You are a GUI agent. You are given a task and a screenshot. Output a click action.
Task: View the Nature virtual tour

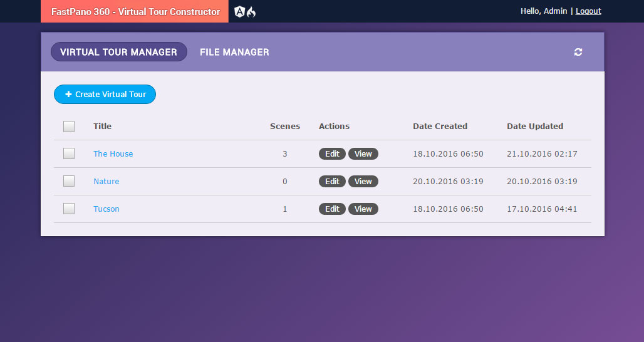[363, 181]
